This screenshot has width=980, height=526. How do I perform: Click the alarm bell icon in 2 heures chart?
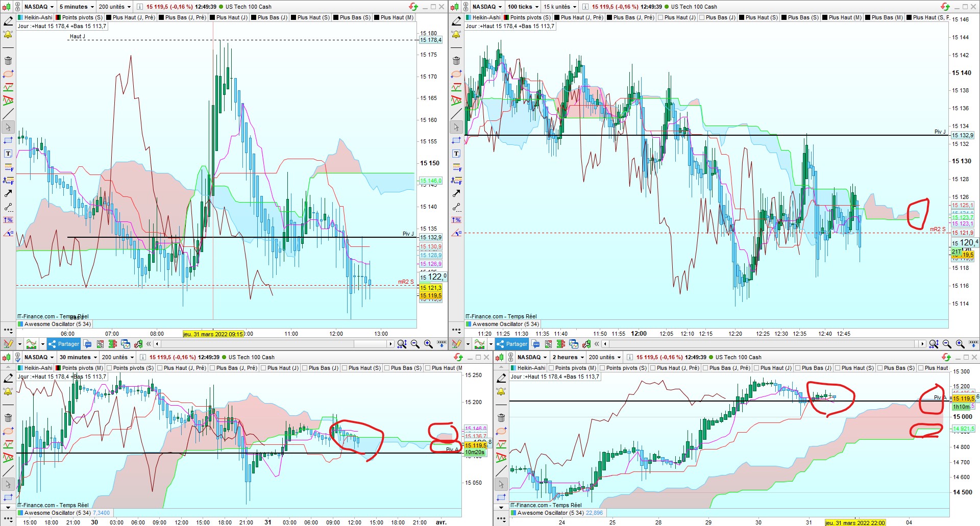[x=501, y=391]
